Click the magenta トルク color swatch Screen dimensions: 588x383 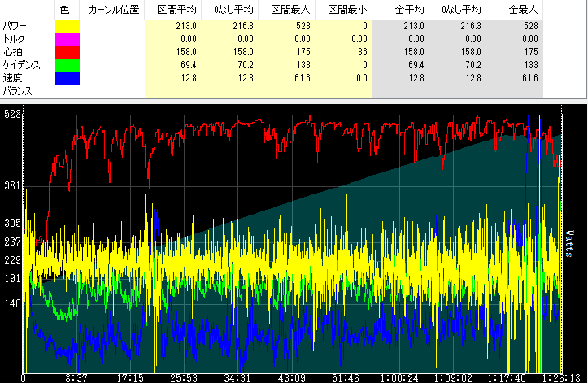tap(68, 39)
